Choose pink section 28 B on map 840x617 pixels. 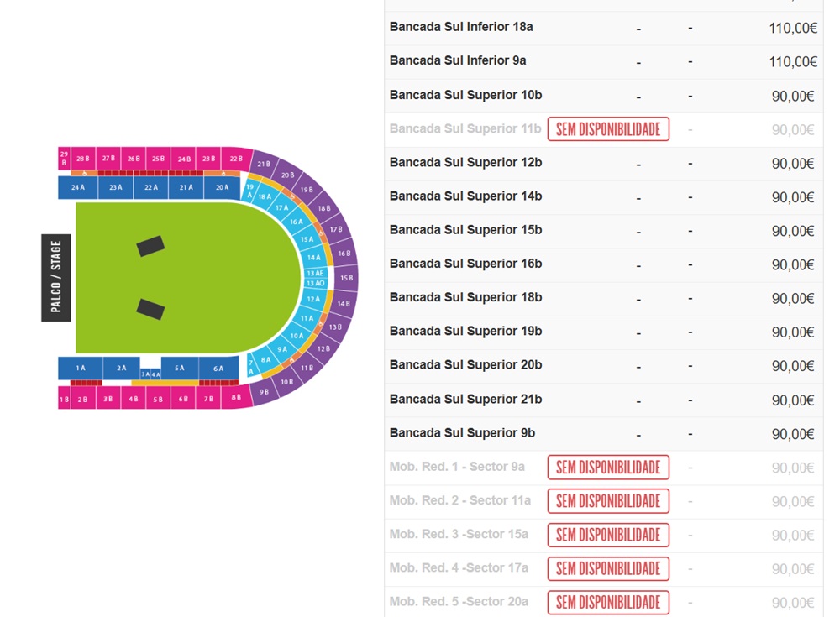pos(83,159)
